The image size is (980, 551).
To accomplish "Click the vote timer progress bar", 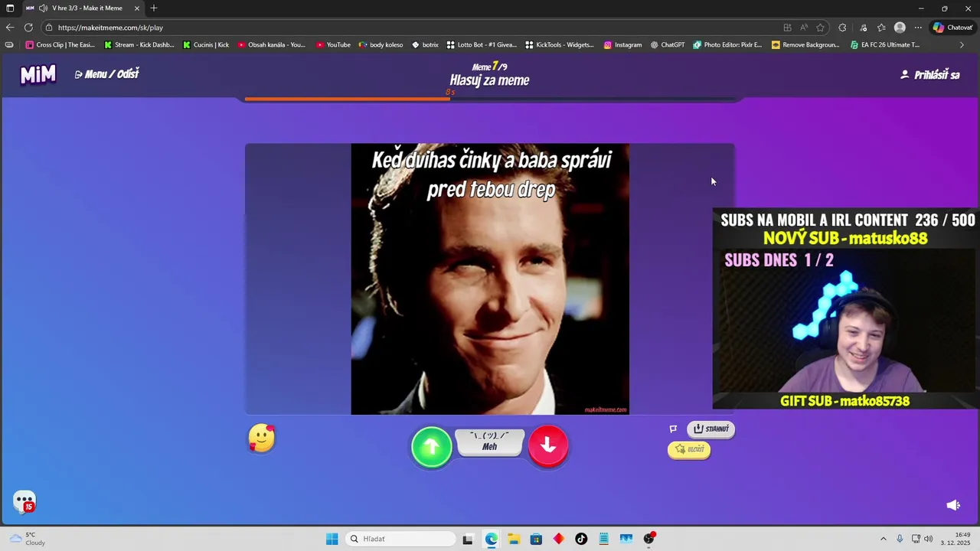I will pos(490,99).
